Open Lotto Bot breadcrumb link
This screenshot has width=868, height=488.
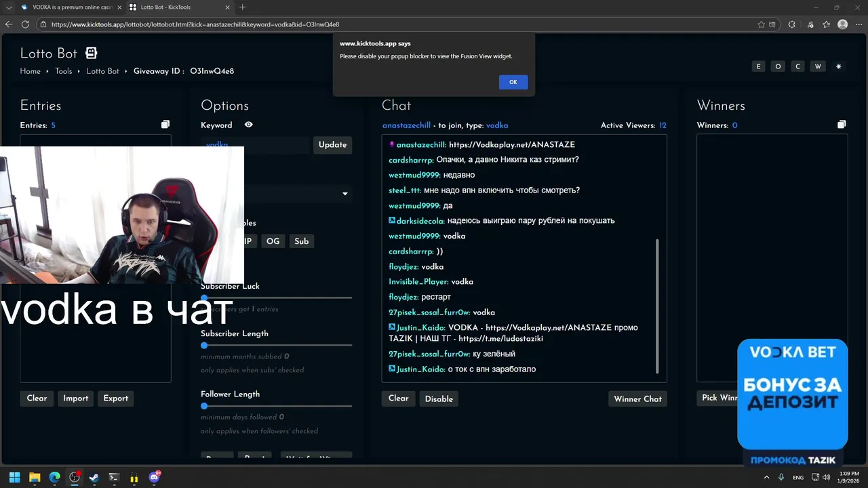point(102,71)
